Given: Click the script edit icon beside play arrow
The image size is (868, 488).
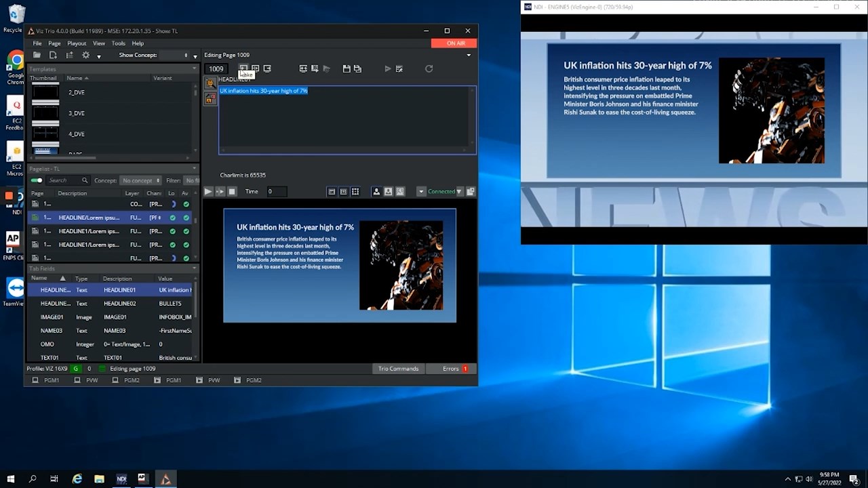Looking at the screenshot, I should pyautogui.click(x=399, y=68).
